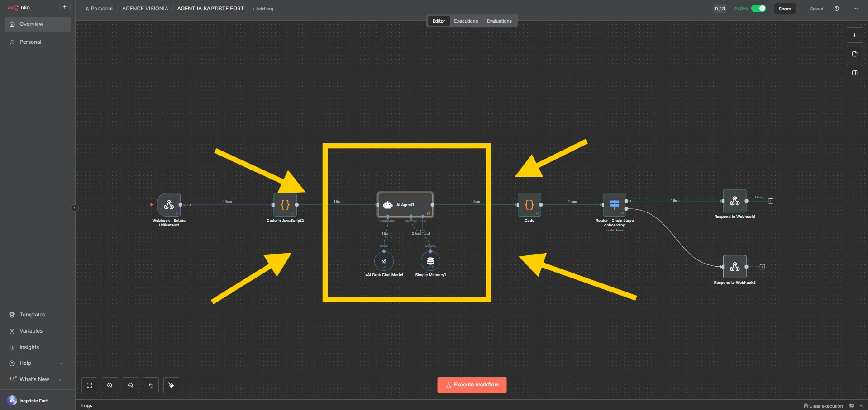868x410 pixels.
Task: Add node after Respond to Webhook3
Action: pos(763,267)
